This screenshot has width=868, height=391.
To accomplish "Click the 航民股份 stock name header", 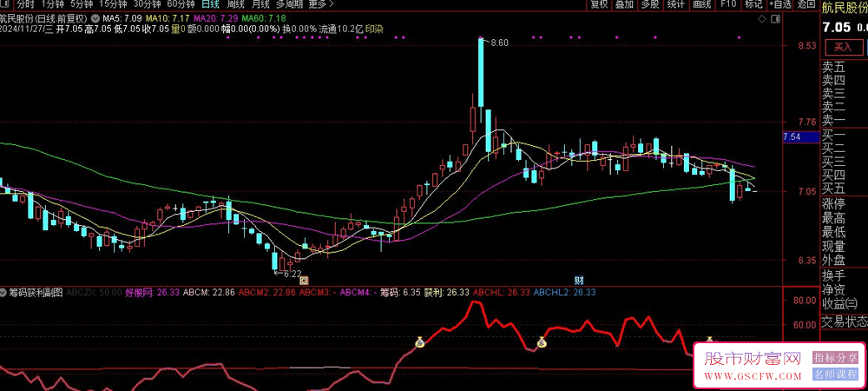I will click(845, 7).
